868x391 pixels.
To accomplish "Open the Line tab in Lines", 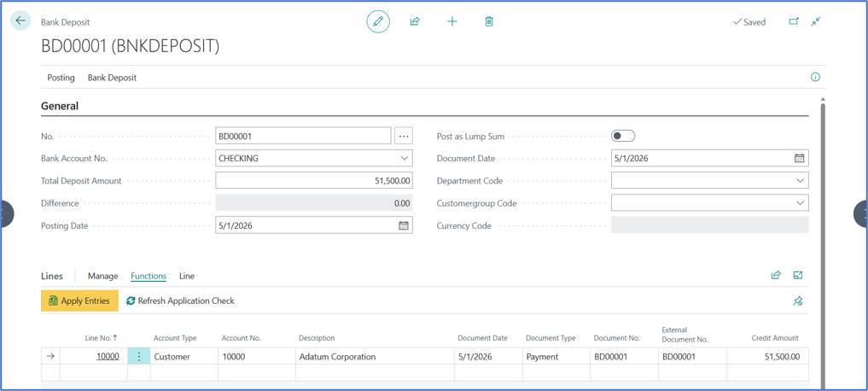I will [187, 276].
